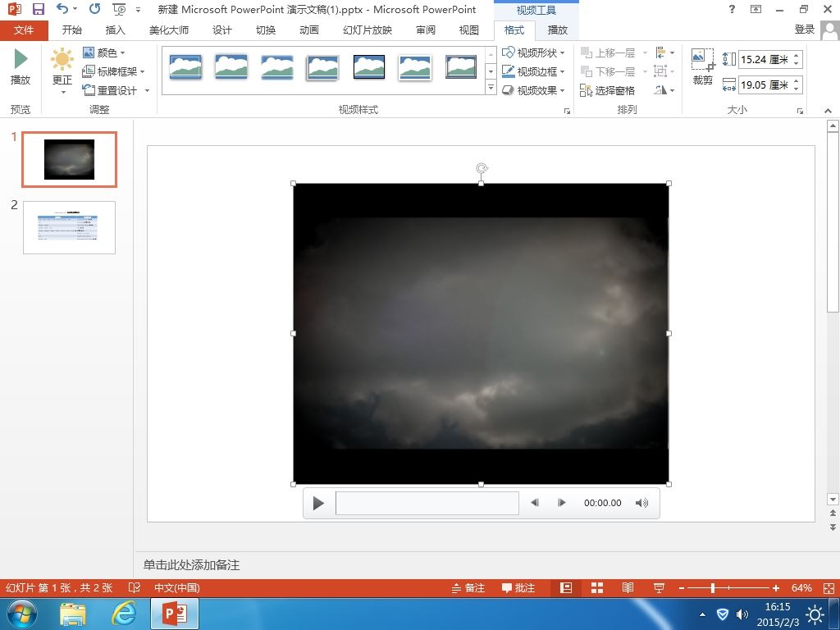Viewport: 840px width, 630px height.
Task: Click the video progress seek bar
Action: (x=427, y=503)
